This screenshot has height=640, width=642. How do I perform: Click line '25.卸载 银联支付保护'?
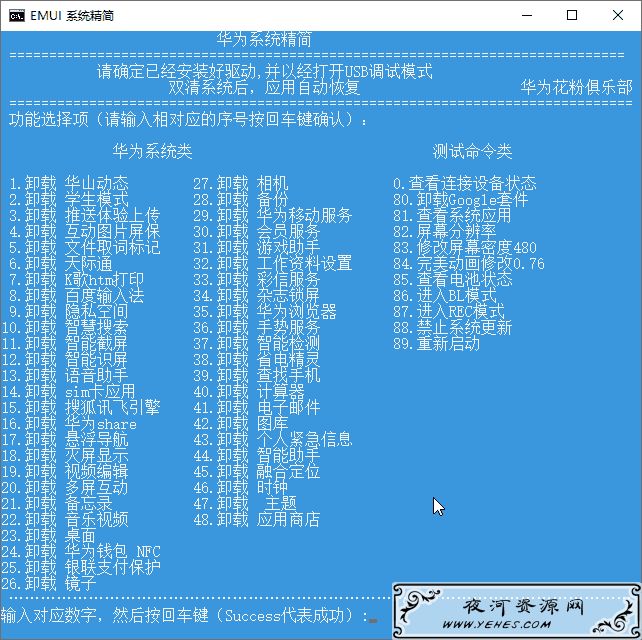tap(81, 567)
